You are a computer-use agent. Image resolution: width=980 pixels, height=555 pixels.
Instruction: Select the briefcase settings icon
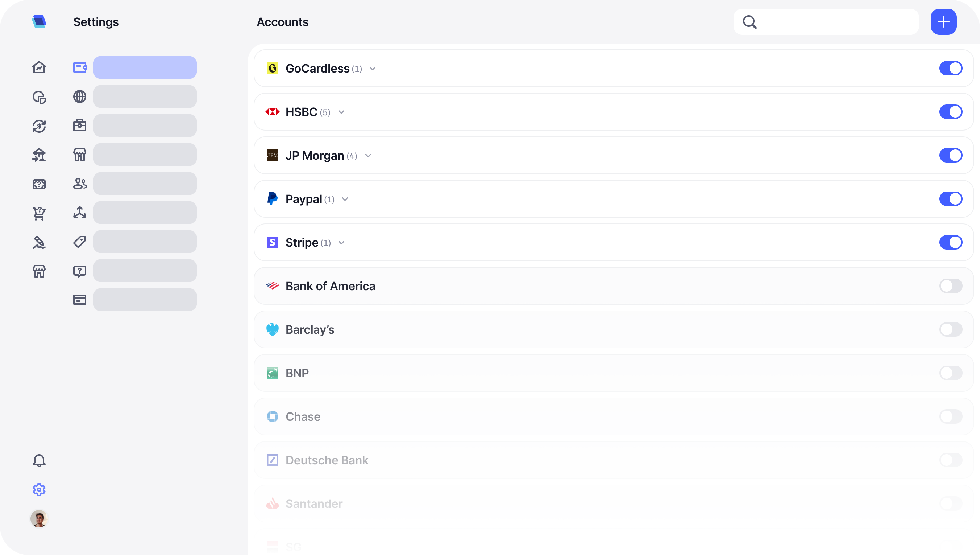click(80, 126)
